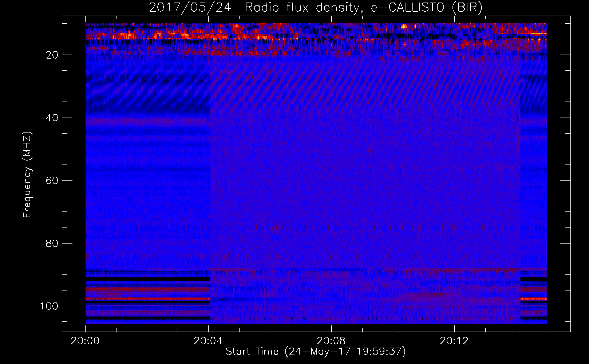Click the y-axis label 'Frequency (MHZ)'
The width and height of the screenshot is (589, 364).
click(x=28, y=175)
